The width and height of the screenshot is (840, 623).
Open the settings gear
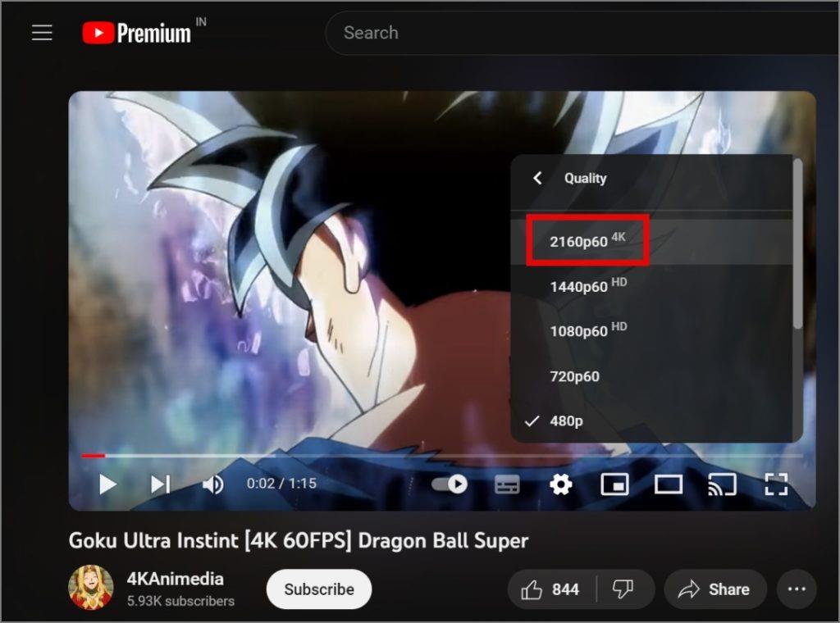[x=561, y=485]
